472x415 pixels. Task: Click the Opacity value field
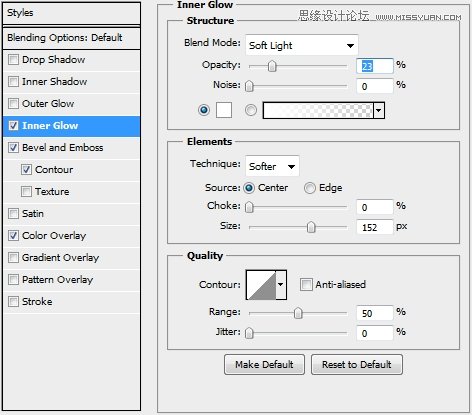(375, 66)
